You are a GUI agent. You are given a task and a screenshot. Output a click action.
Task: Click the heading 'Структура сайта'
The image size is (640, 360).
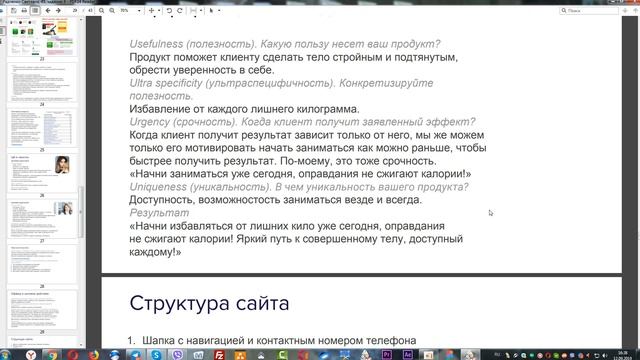(209, 303)
